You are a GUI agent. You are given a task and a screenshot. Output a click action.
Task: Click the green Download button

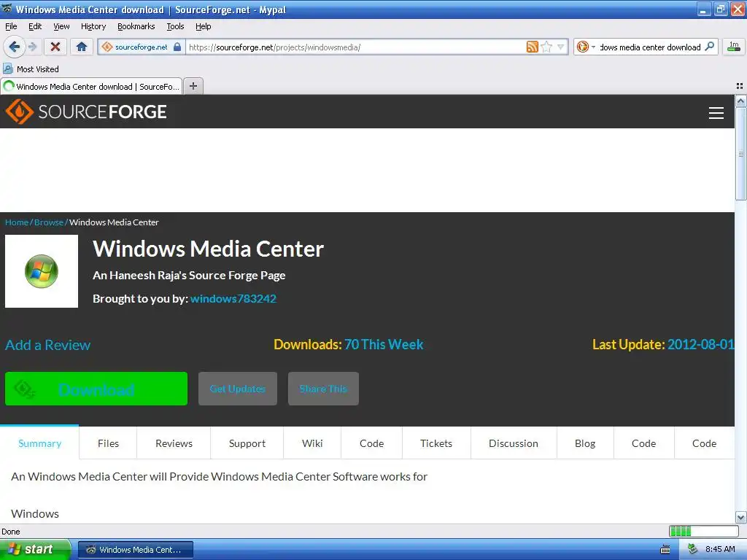(96, 389)
